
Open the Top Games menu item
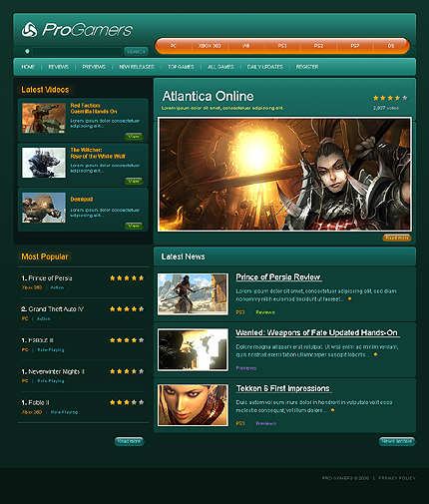pos(181,67)
